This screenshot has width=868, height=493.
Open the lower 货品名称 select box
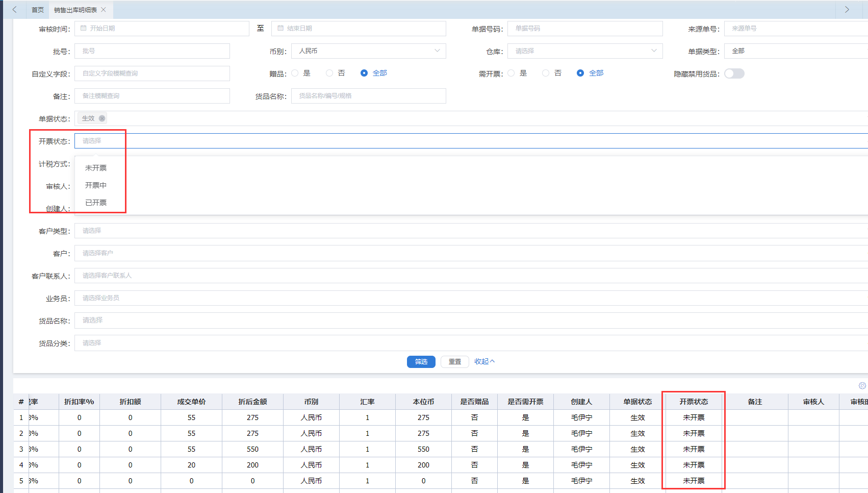[471, 321]
